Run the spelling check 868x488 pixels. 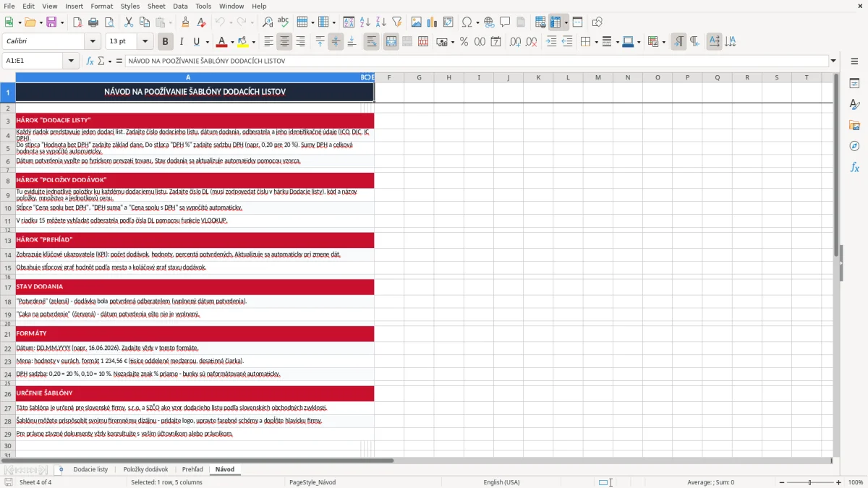coord(283,22)
